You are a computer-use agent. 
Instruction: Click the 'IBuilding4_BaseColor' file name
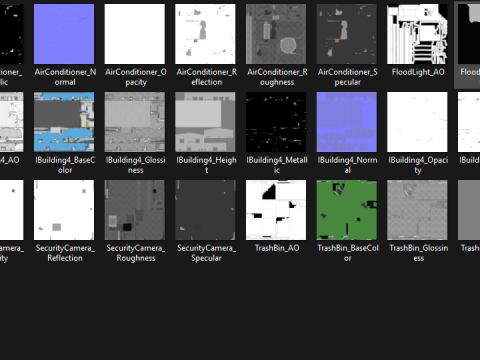click(x=65, y=165)
